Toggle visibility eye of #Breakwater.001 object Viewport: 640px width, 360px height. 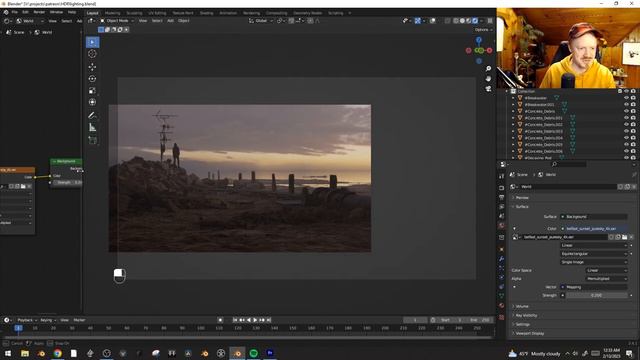pyautogui.click(x=627, y=104)
